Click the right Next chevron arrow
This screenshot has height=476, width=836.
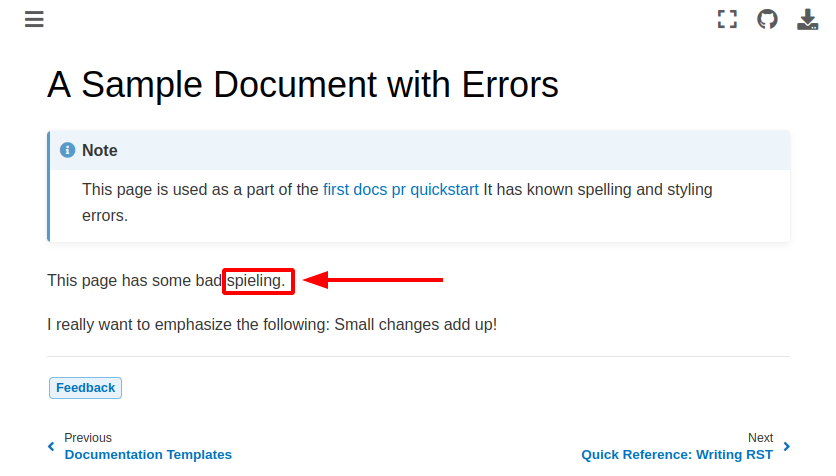(x=786, y=446)
